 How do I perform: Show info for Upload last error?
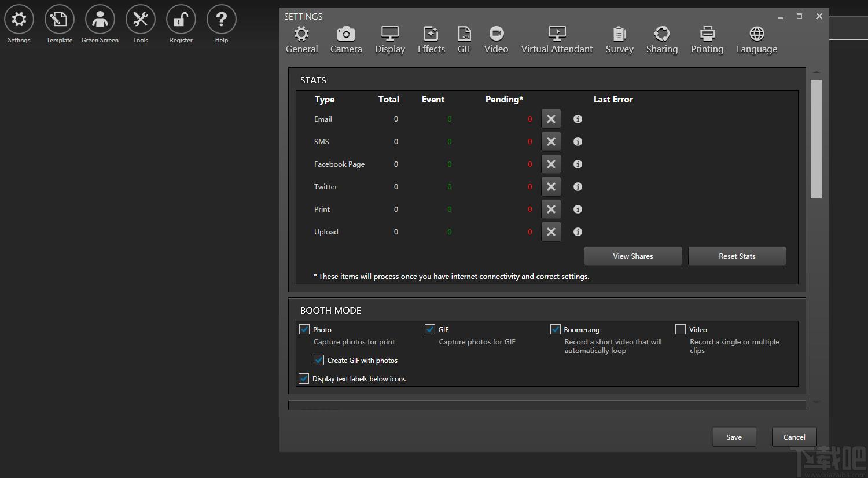pos(578,232)
